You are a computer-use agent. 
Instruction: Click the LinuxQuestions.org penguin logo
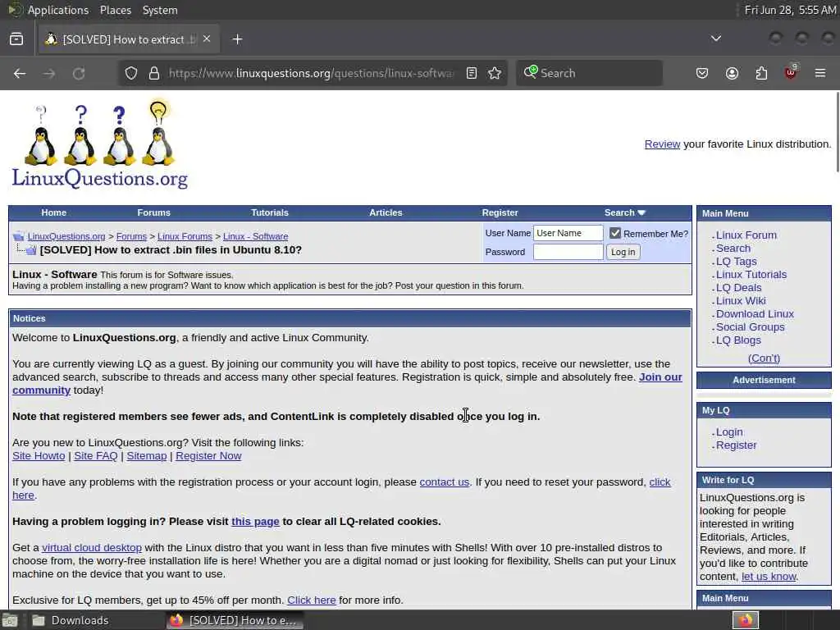click(x=100, y=144)
